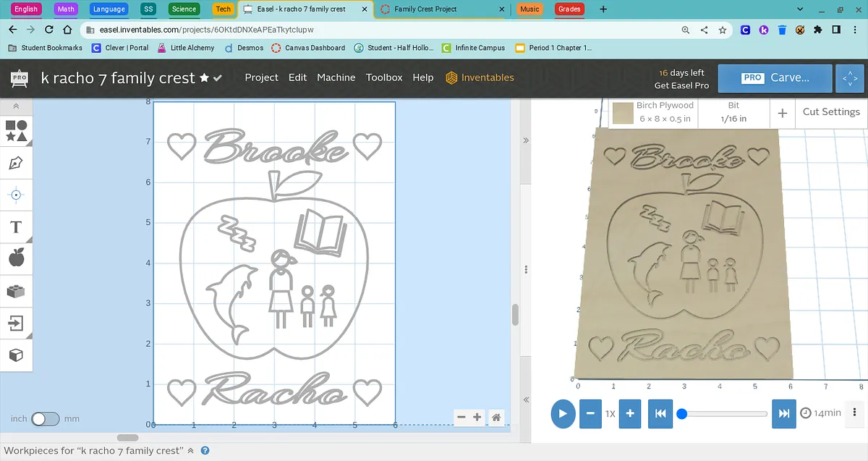Open the Project menu

point(261,77)
